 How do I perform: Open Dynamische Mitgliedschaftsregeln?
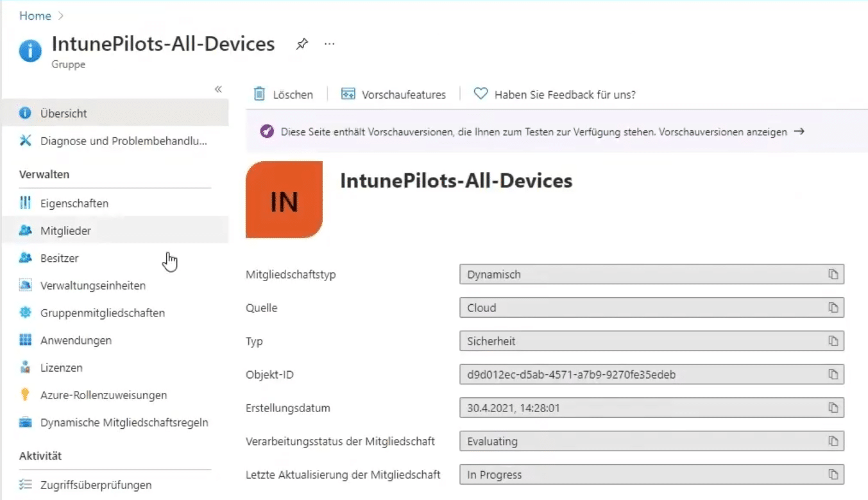[x=114, y=422]
